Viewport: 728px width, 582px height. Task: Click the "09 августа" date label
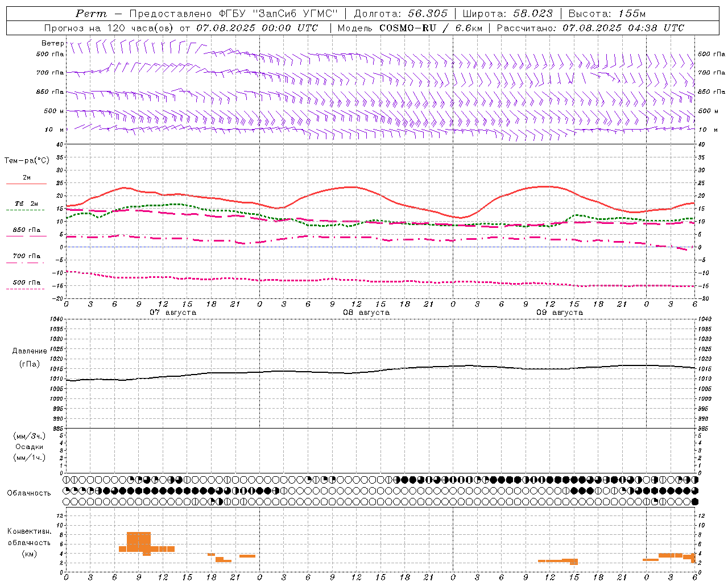pos(560,313)
